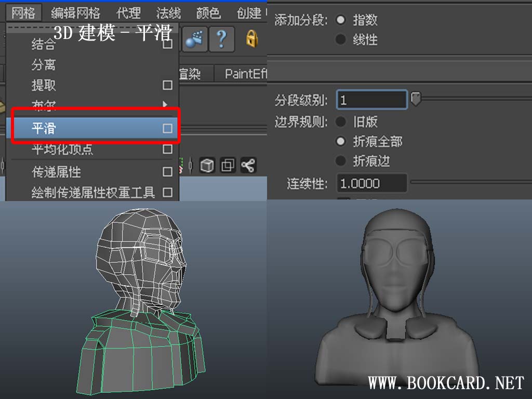Select the 线性 (Linear) radio button

[341, 39]
